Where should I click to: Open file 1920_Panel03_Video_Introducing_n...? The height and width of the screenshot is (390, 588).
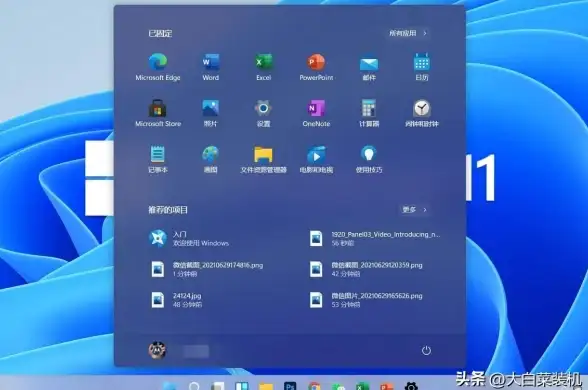click(x=375, y=238)
